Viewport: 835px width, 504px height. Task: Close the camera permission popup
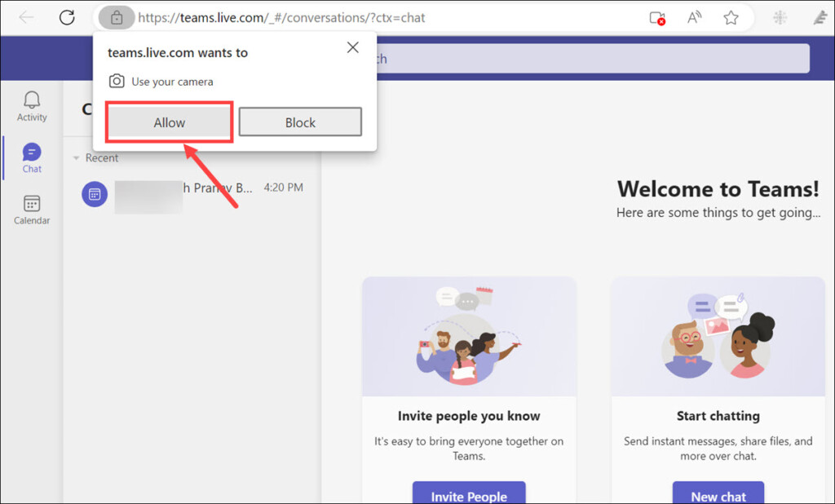click(x=352, y=48)
